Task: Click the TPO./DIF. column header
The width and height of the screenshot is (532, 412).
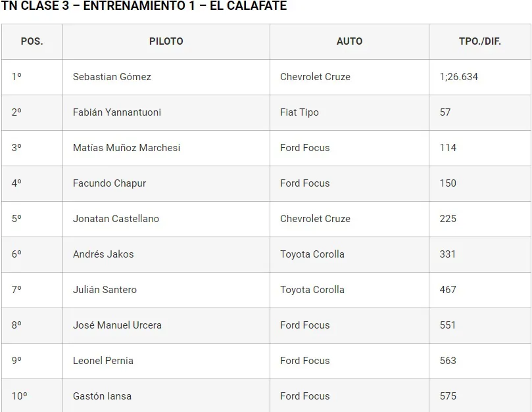Action: (x=479, y=41)
